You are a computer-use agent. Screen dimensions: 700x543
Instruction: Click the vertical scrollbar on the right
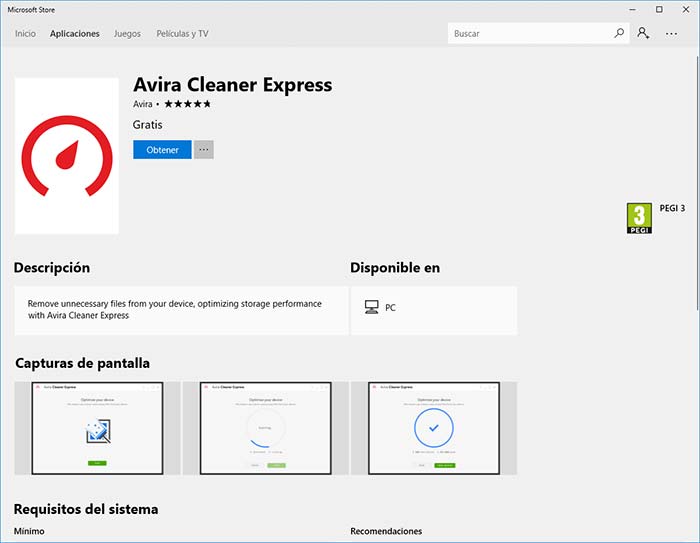[697, 183]
